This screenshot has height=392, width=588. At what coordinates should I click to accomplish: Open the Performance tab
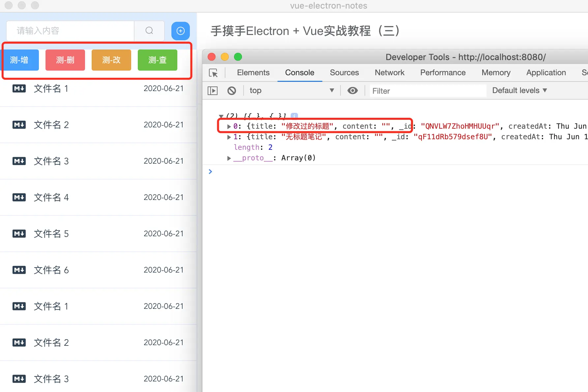tap(443, 73)
